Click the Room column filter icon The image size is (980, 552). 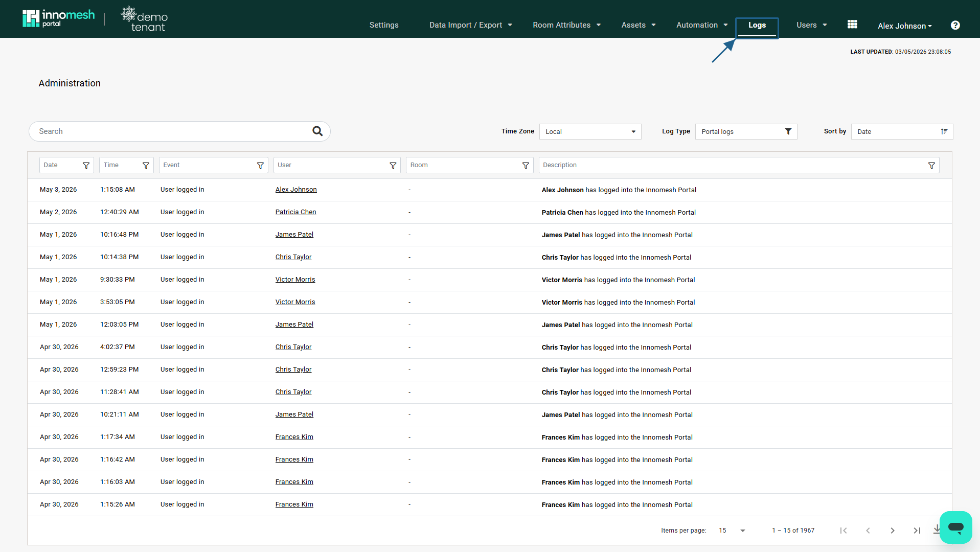click(526, 166)
